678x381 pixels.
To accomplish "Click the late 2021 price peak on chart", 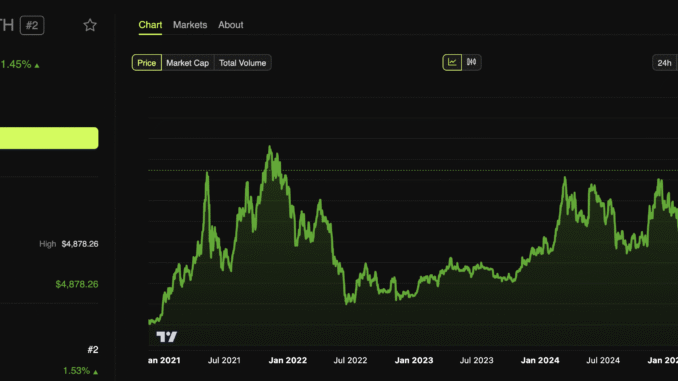I will click(270, 148).
